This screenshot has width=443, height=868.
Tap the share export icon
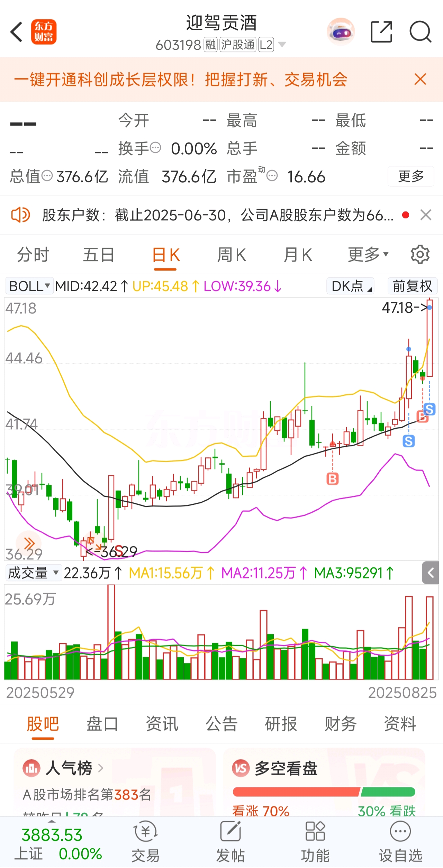click(381, 32)
